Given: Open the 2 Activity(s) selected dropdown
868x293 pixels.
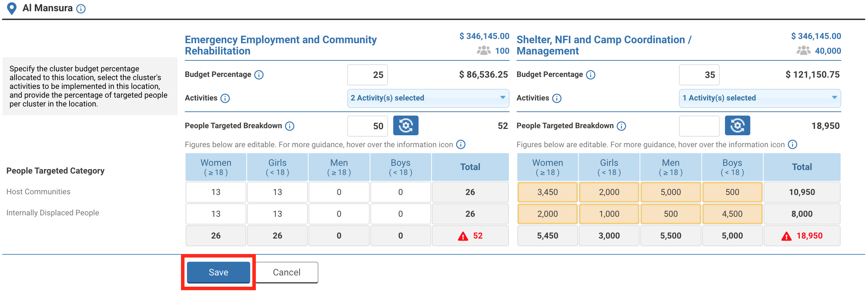Looking at the screenshot, I should coord(428,98).
